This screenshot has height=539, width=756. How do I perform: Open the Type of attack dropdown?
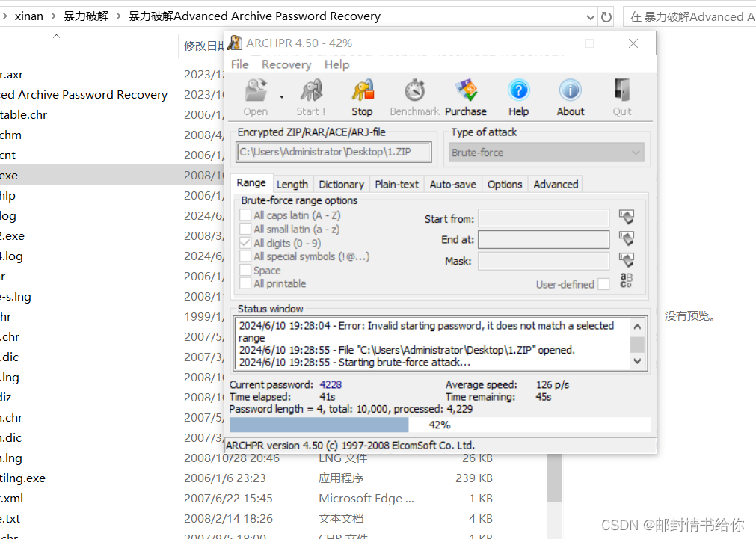[547, 153]
